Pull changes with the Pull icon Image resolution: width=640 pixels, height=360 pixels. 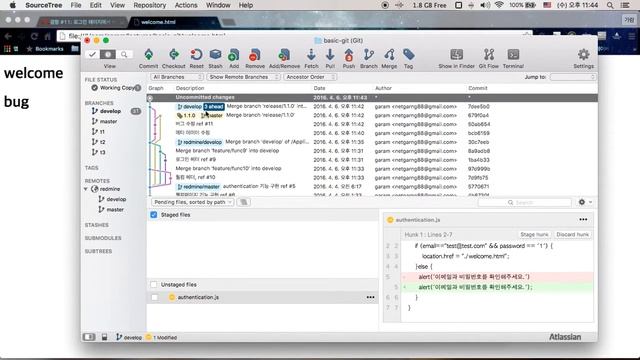point(330,55)
